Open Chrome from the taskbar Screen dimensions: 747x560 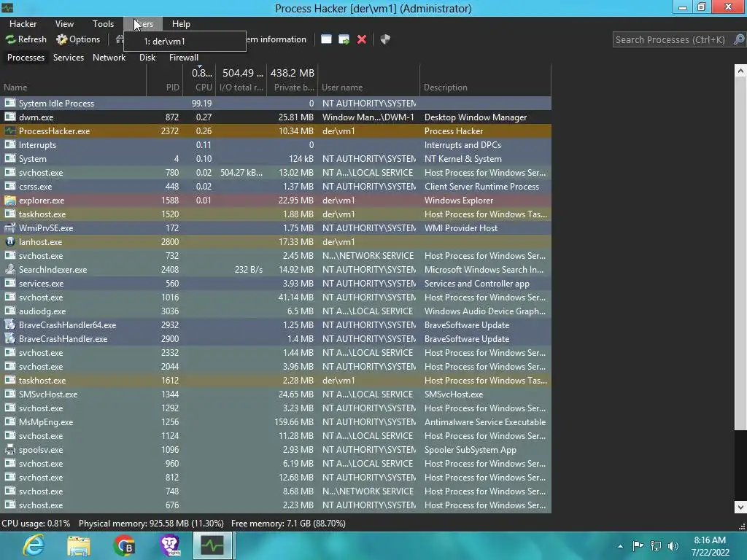(x=124, y=545)
